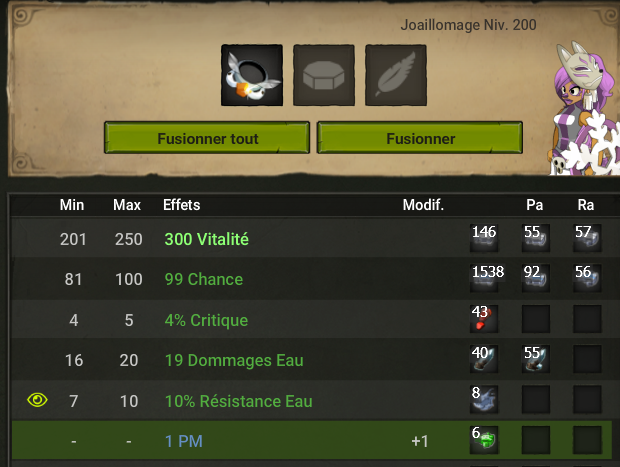Select the 1538 Chance rune

click(484, 278)
